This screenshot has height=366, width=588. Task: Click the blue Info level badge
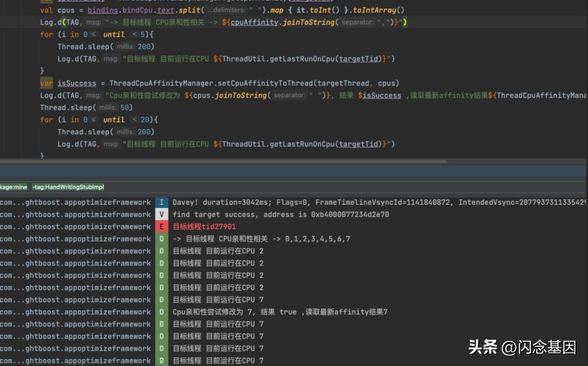click(162, 203)
